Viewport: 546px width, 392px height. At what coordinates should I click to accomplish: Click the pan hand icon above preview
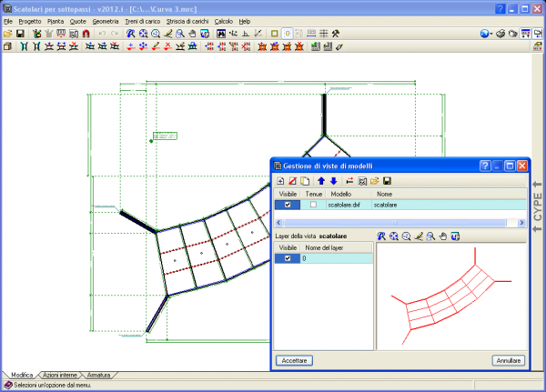pos(443,236)
